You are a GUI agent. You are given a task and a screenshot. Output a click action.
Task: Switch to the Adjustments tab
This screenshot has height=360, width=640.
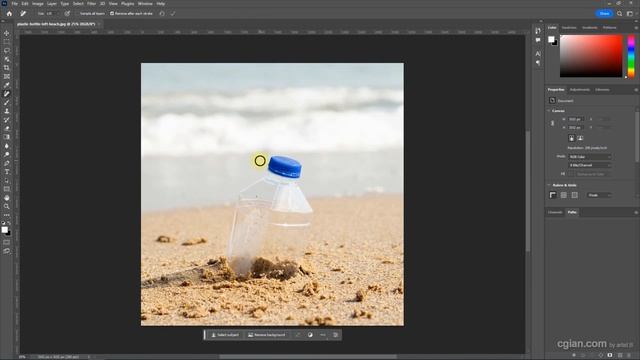pyautogui.click(x=580, y=90)
